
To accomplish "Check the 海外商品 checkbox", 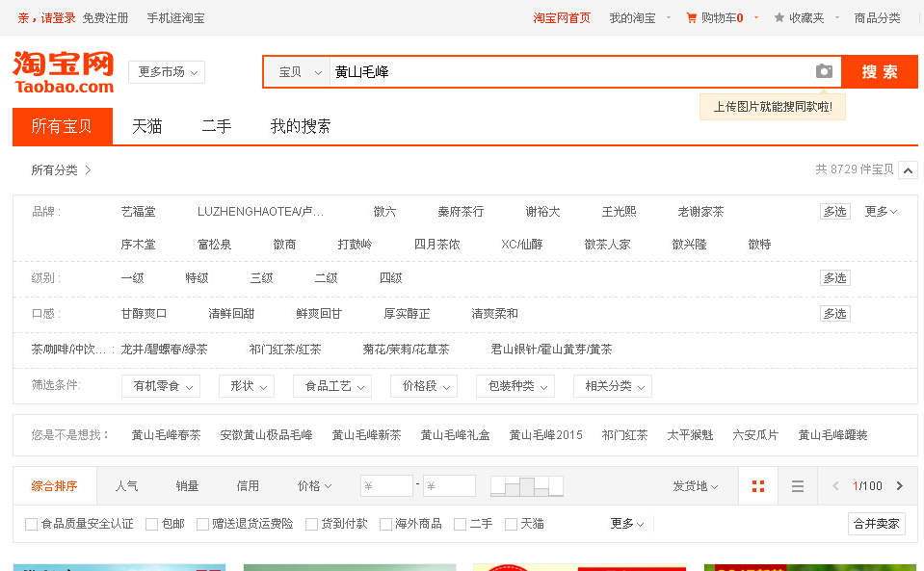I will 385,524.
